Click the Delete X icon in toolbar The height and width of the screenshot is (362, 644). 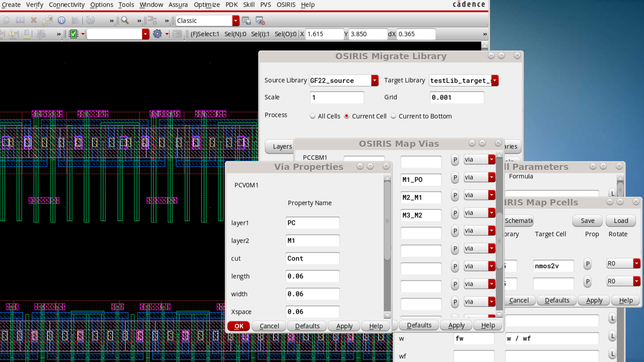[x=34, y=20]
